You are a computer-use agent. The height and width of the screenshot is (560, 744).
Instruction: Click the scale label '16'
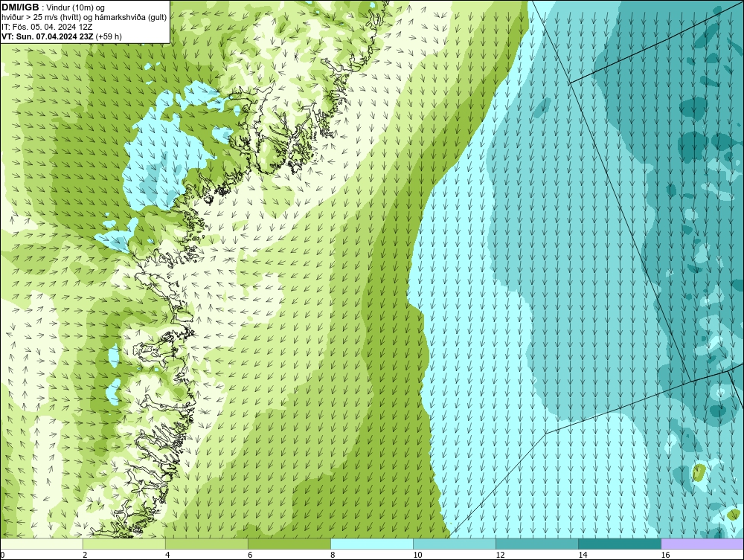[x=665, y=556]
